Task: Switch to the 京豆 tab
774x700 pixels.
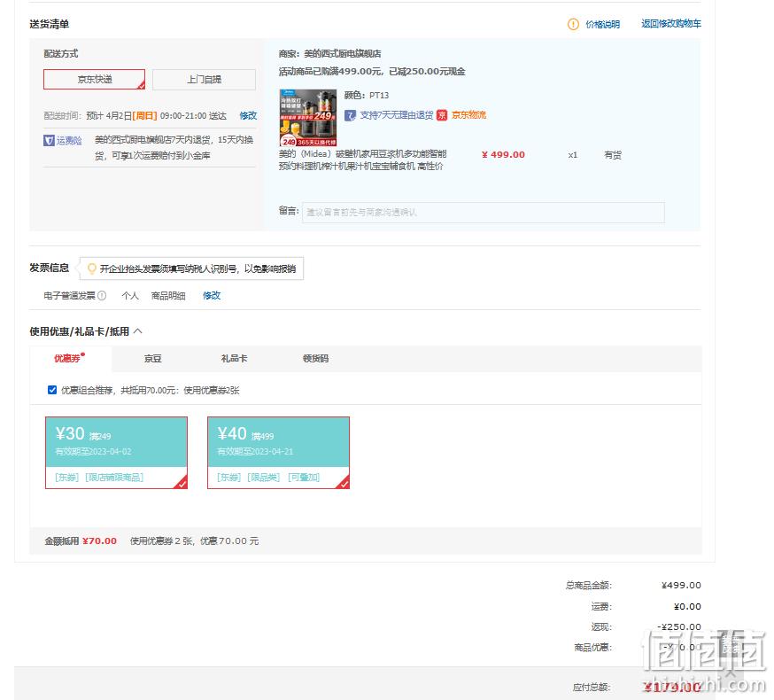Action: 152,359
